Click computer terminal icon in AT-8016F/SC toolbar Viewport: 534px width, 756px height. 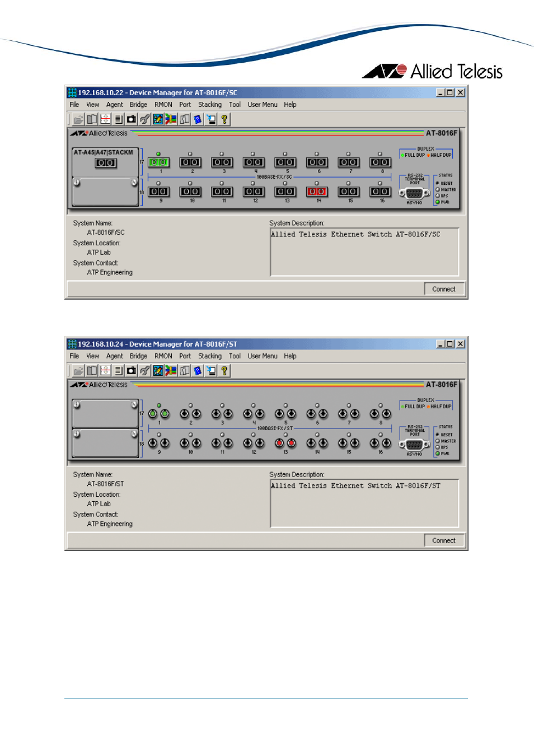[211, 119]
